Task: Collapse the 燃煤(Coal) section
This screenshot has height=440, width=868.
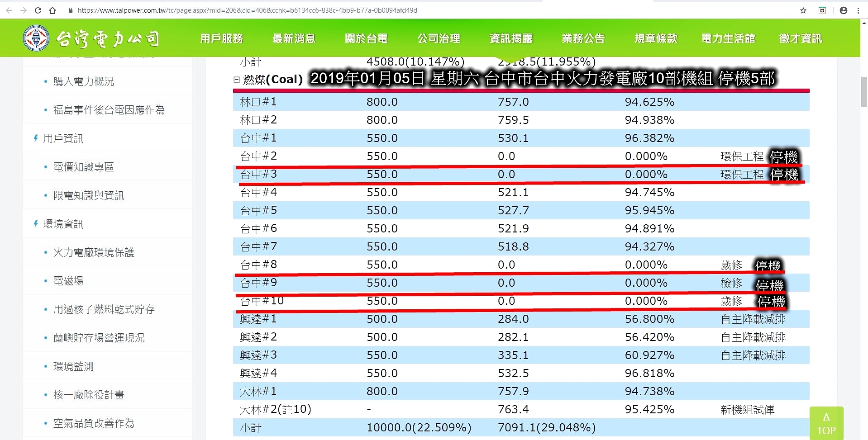Action: point(236,80)
